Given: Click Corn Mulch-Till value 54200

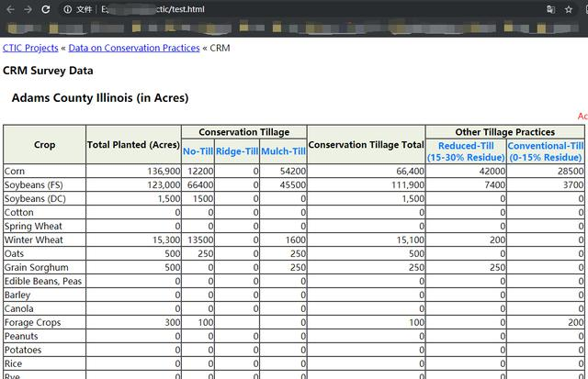Looking at the screenshot, I should [293, 172].
